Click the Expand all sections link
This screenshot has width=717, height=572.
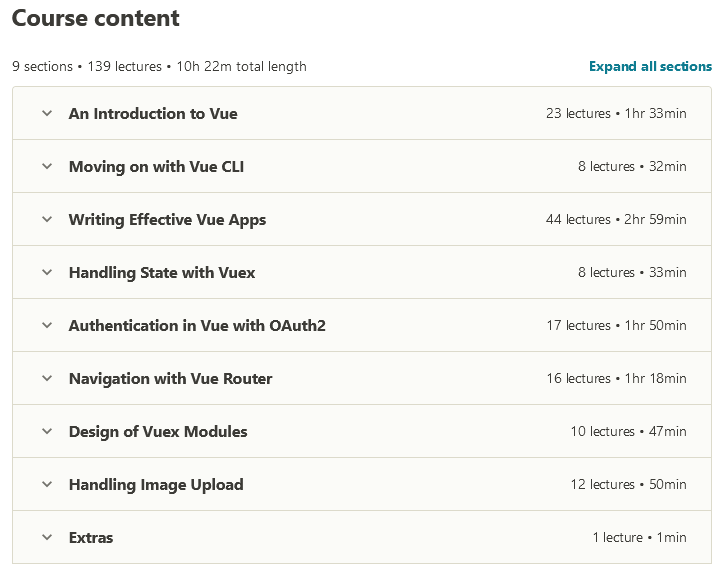click(x=650, y=67)
